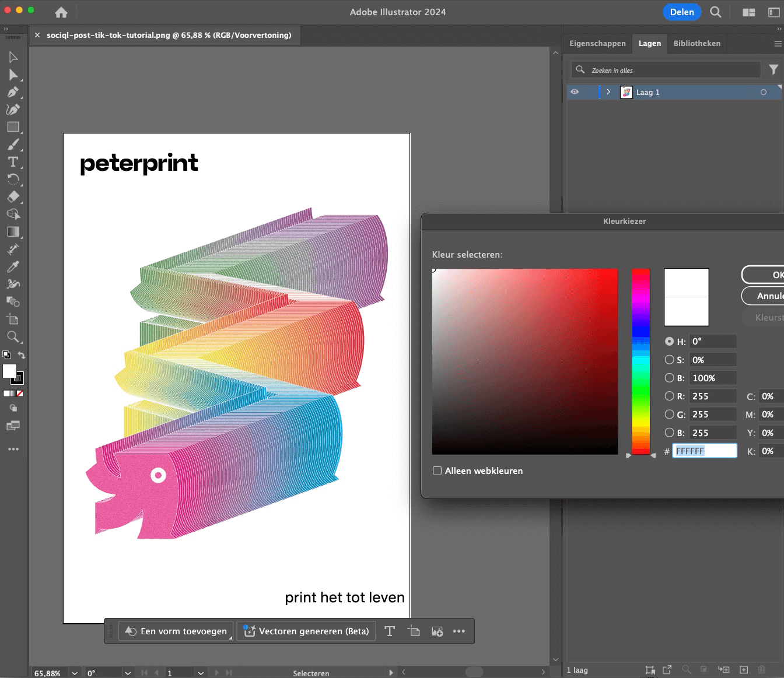Pick the Eyedropper tool
Image resolution: width=784 pixels, height=678 pixels.
click(13, 266)
